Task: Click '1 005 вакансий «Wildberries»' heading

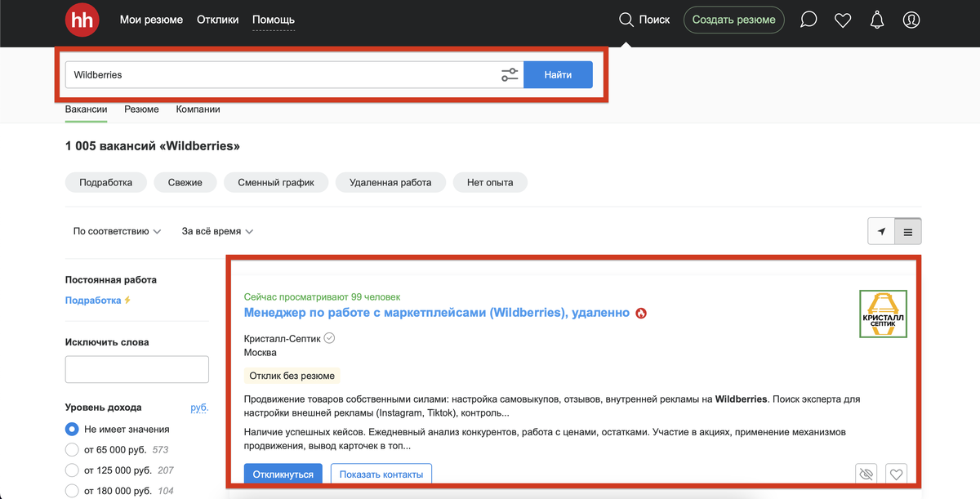Action: click(x=153, y=146)
